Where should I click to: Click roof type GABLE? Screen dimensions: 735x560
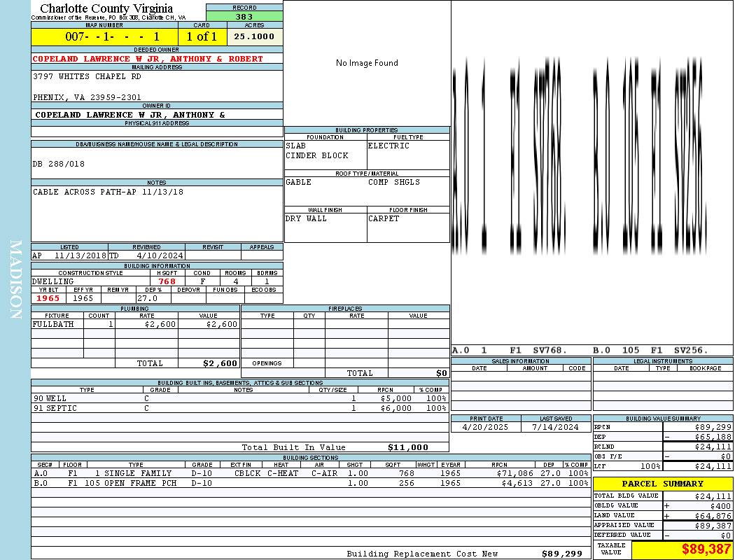[299, 182]
